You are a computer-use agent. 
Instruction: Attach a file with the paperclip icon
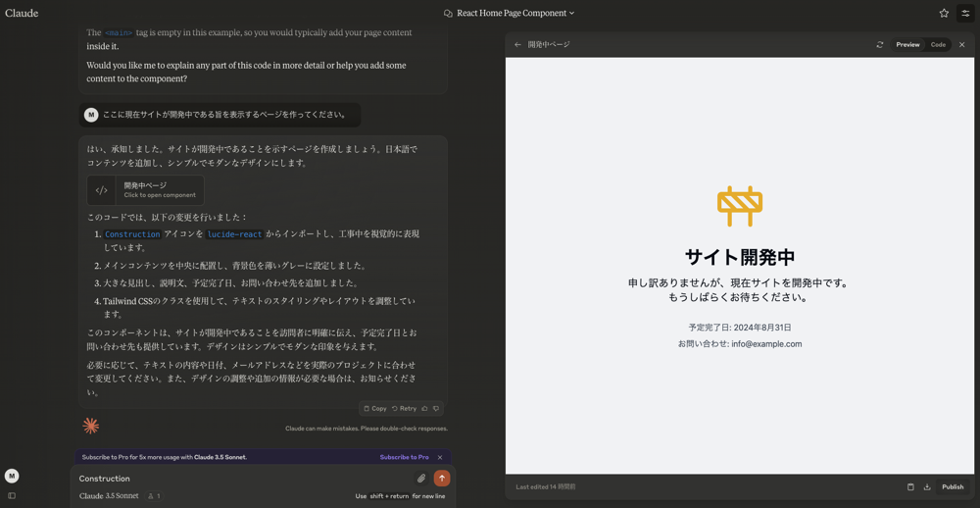[x=421, y=479]
